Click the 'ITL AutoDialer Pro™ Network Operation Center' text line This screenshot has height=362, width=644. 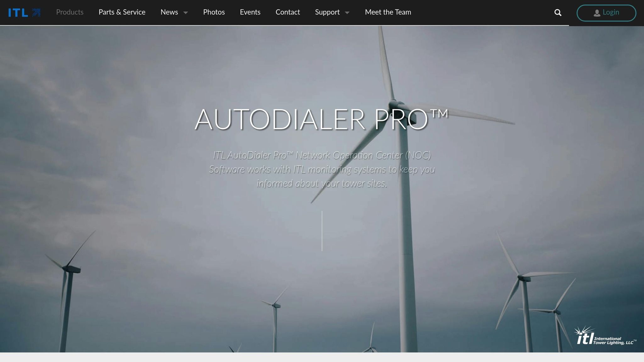click(x=322, y=155)
